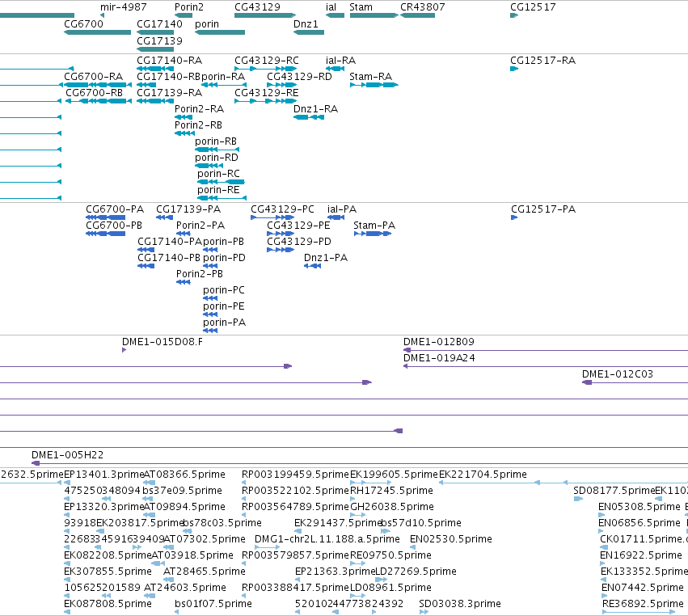Click transcript CG43129-RC label
The image size is (688, 616).
266,61
